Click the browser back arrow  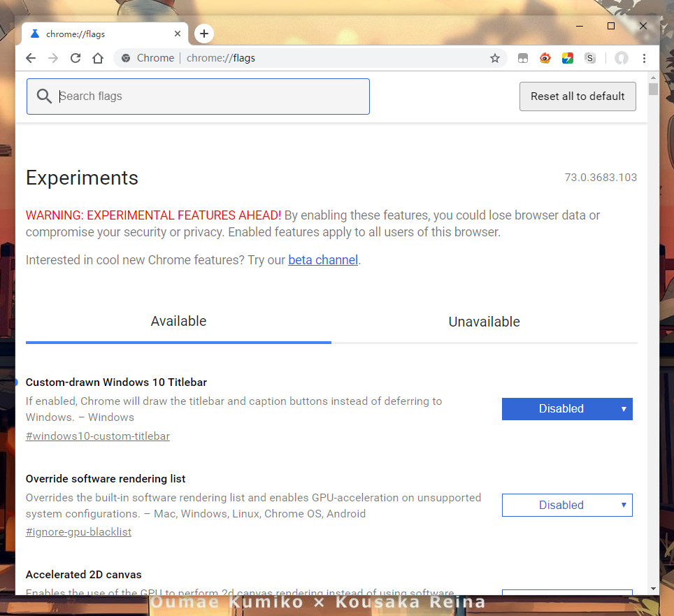click(x=31, y=58)
